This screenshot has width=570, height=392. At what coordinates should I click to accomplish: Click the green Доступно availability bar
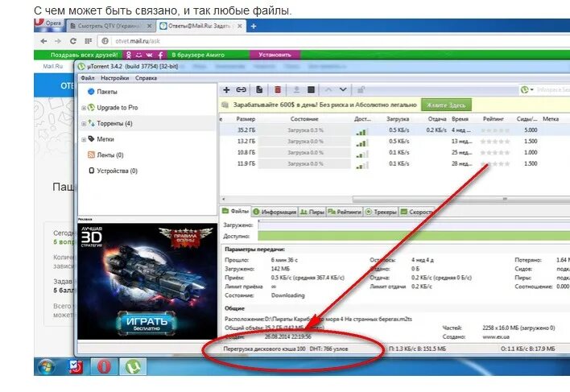pyautogui.click(x=414, y=237)
